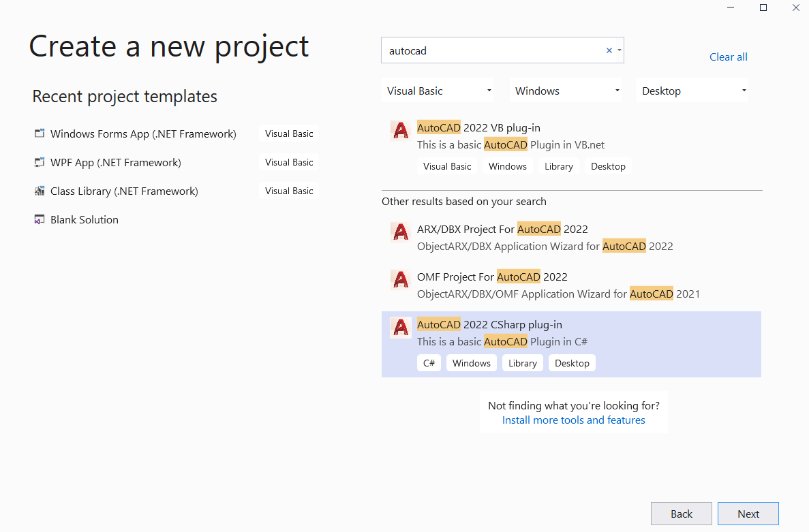Select the Blank Solution recent template
The image size is (809, 532).
tap(84, 219)
